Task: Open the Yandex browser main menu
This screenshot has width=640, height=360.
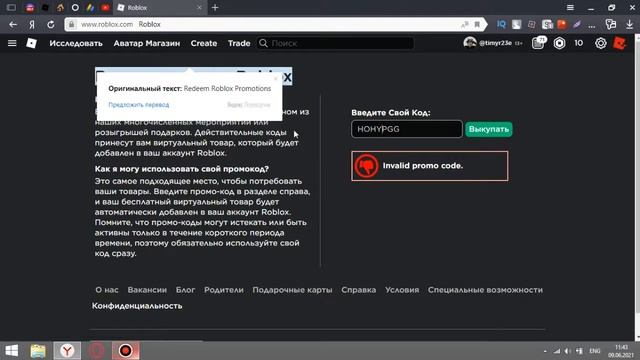Action: tap(570, 8)
